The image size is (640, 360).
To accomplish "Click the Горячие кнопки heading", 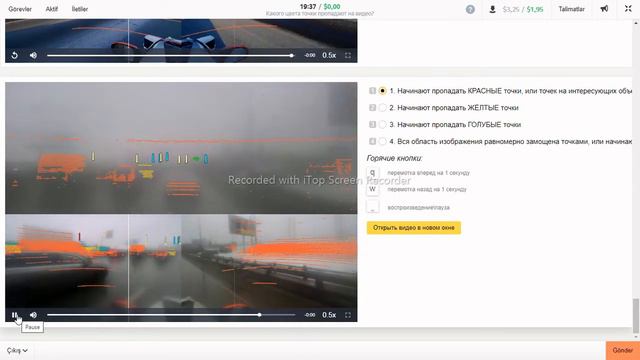I will coord(394,158).
